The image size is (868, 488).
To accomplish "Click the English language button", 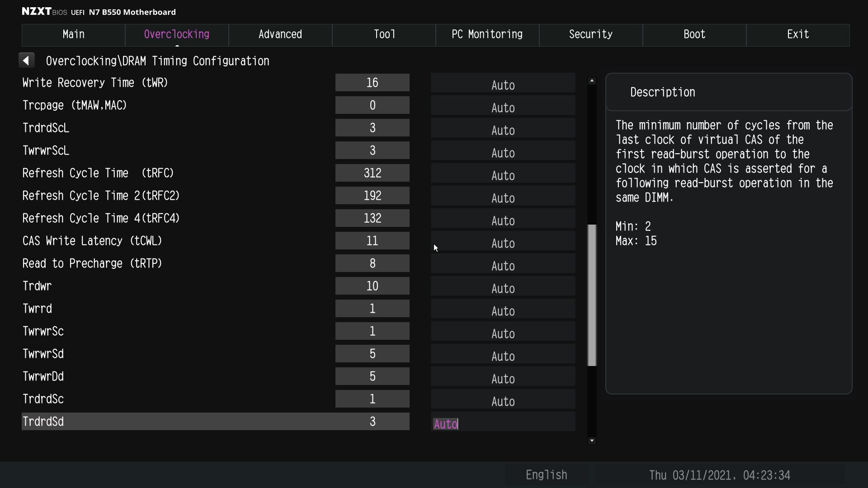I will [x=546, y=475].
